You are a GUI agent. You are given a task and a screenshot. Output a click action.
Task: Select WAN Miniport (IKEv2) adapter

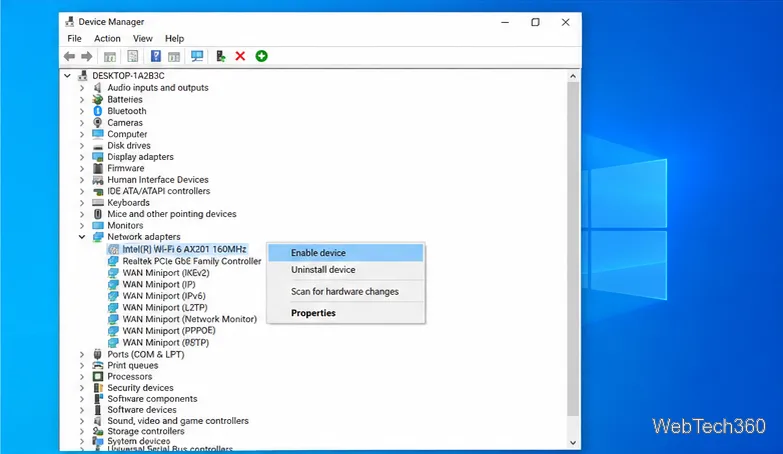[166, 273]
